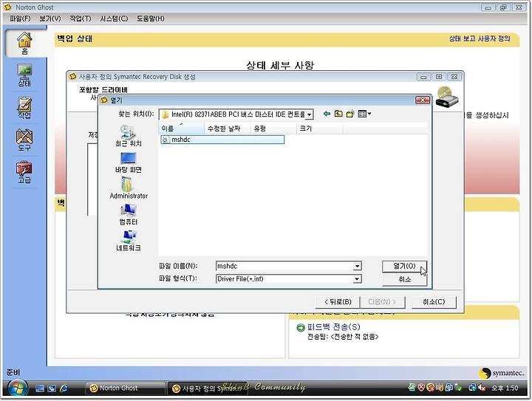Click the Back (뒤로(B)) wizard button

[337, 302]
